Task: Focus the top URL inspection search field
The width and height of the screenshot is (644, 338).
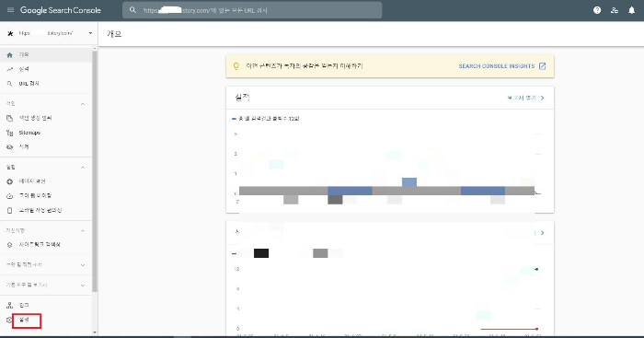Action: 252,10
